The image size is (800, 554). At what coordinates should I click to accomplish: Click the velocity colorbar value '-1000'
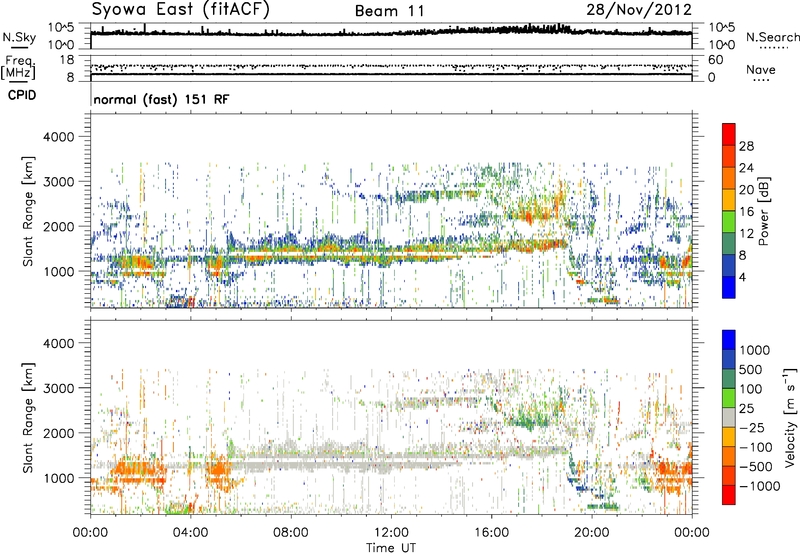[x=760, y=486]
